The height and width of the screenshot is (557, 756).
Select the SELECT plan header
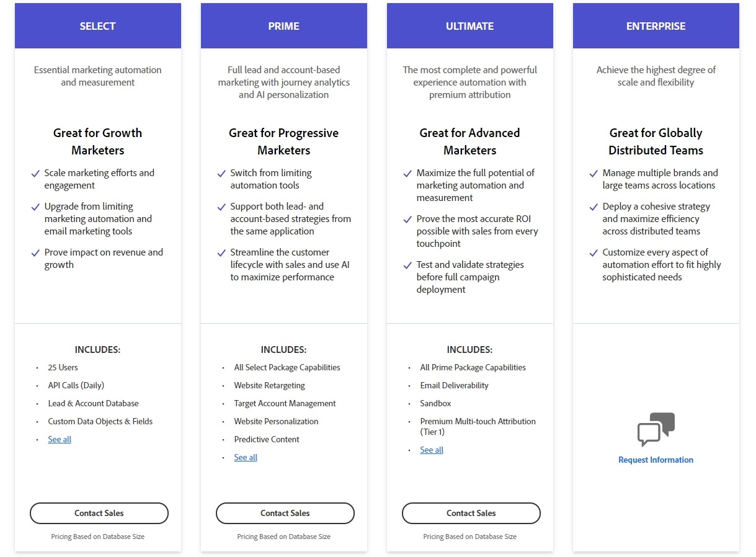(98, 26)
